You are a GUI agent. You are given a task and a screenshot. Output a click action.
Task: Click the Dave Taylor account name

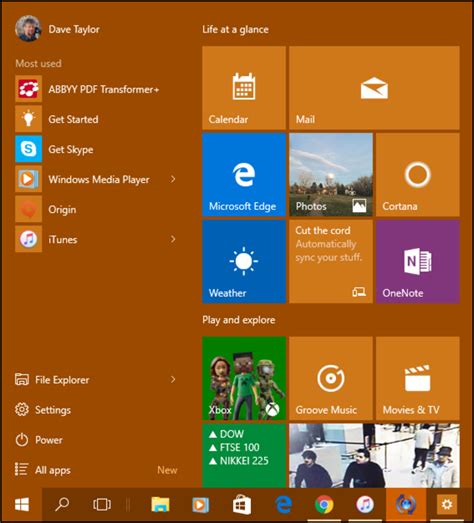[74, 29]
